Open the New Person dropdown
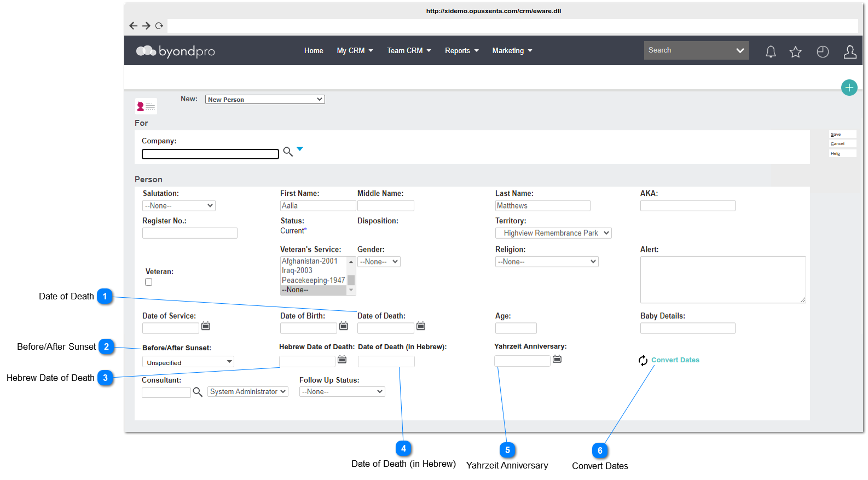Image resolution: width=868 pixels, height=480 pixels. tap(265, 100)
